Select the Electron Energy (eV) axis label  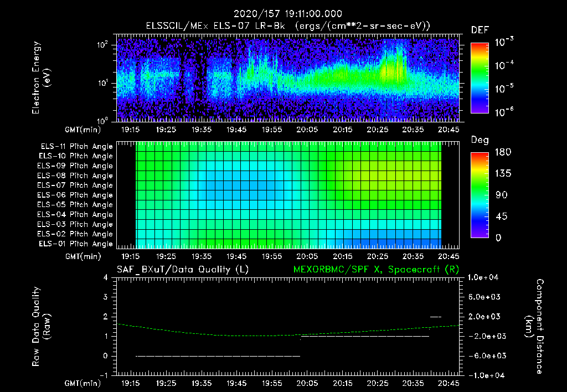[x=40, y=78]
